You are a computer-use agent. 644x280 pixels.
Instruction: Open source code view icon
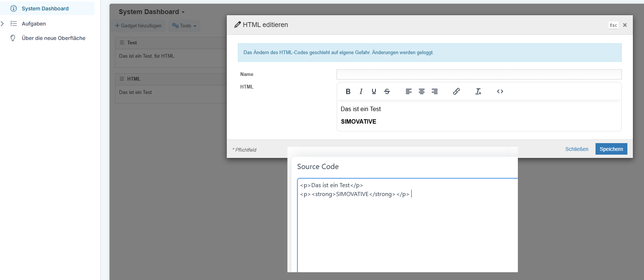click(500, 91)
